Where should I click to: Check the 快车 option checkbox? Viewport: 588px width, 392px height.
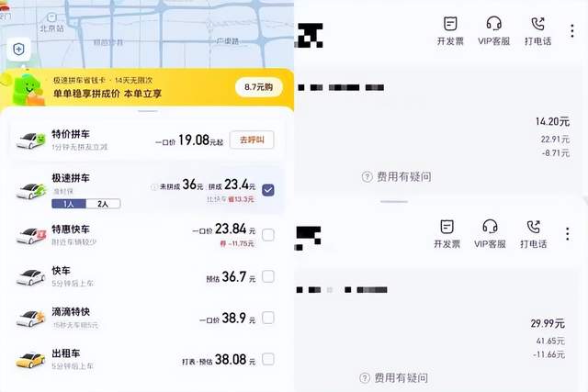267,276
